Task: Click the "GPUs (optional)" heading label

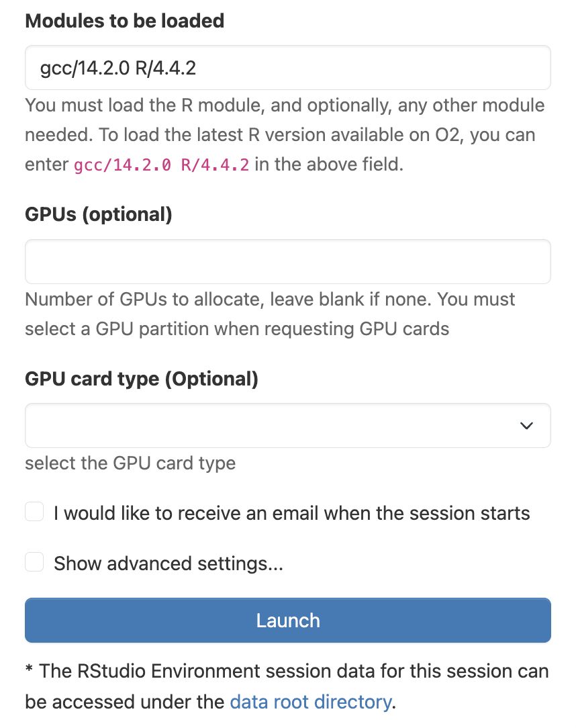Action: point(99,215)
